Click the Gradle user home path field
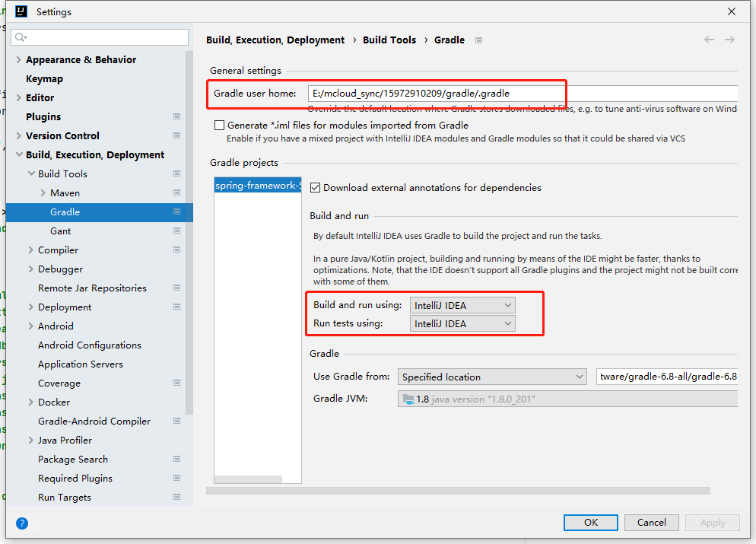 [523, 94]
